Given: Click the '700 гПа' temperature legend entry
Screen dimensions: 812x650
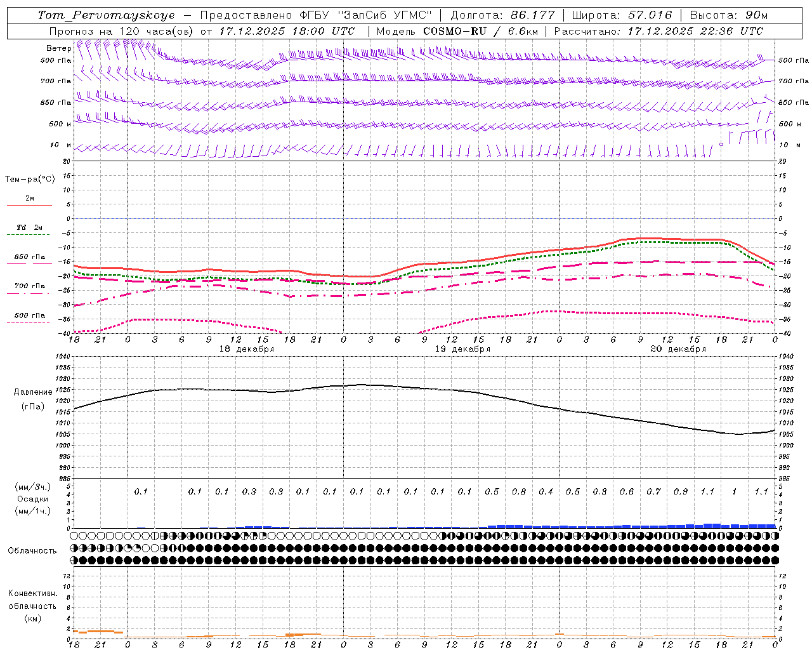Looking at the screenshot, I should click(x=30, y=286).
